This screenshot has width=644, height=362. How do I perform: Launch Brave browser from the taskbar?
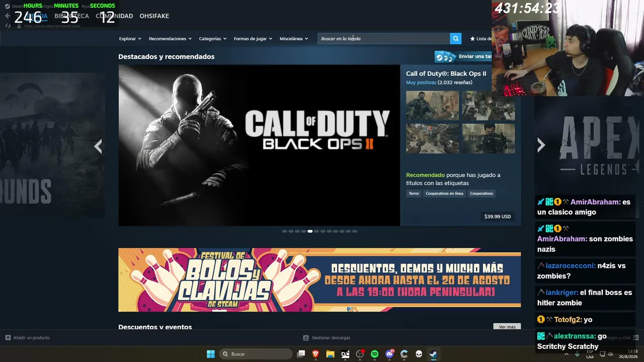[x=315, y=354]
